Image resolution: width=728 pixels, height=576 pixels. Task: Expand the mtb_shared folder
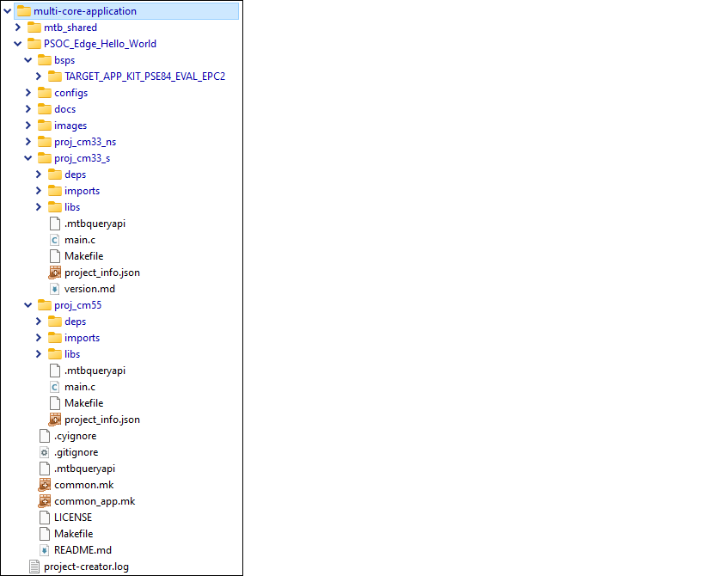[x=18, y=28]
